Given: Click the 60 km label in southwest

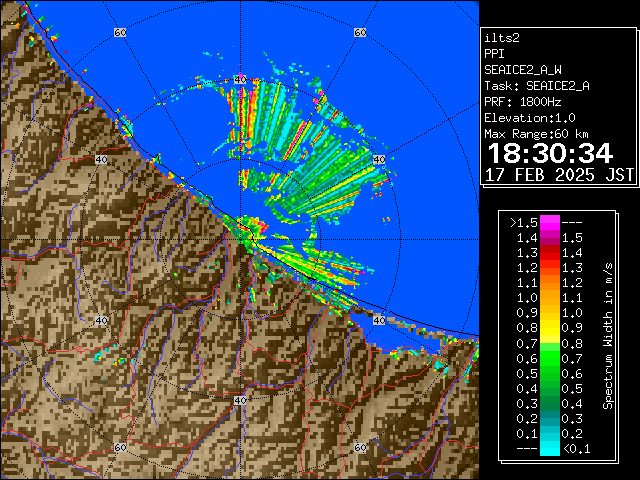Looking at the screenshot, I should click(x=120, y=447).
